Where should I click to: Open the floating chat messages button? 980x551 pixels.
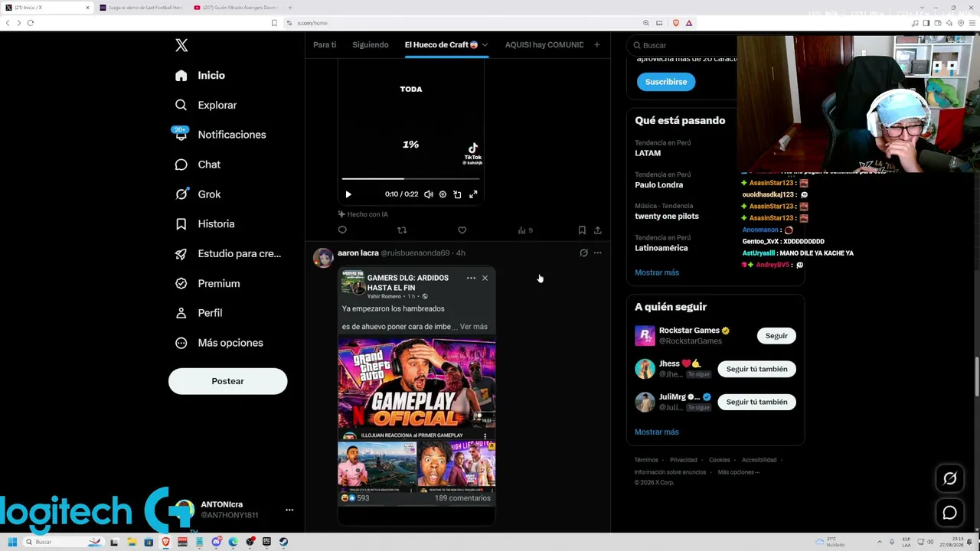(x=950, y=513)
